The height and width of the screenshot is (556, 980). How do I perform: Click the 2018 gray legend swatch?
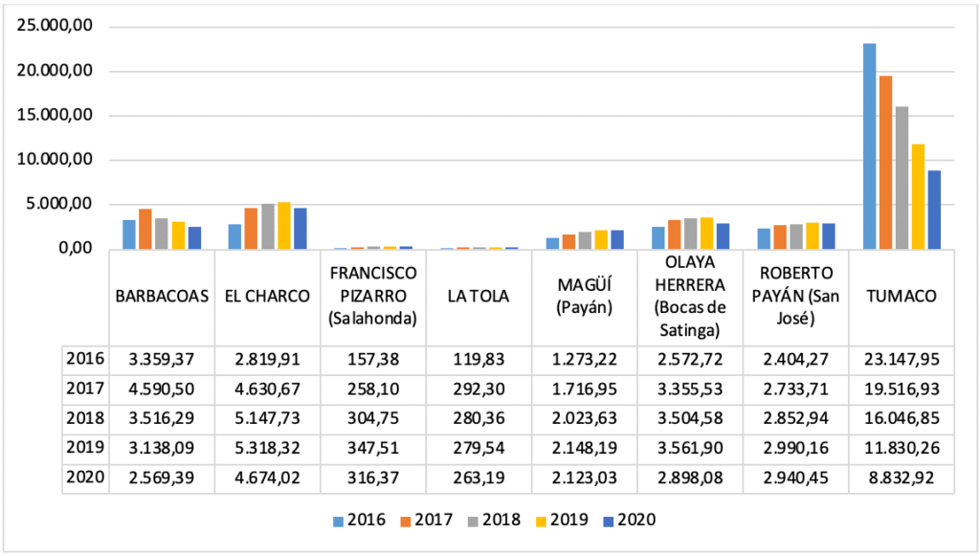click(x=473, y=521)
